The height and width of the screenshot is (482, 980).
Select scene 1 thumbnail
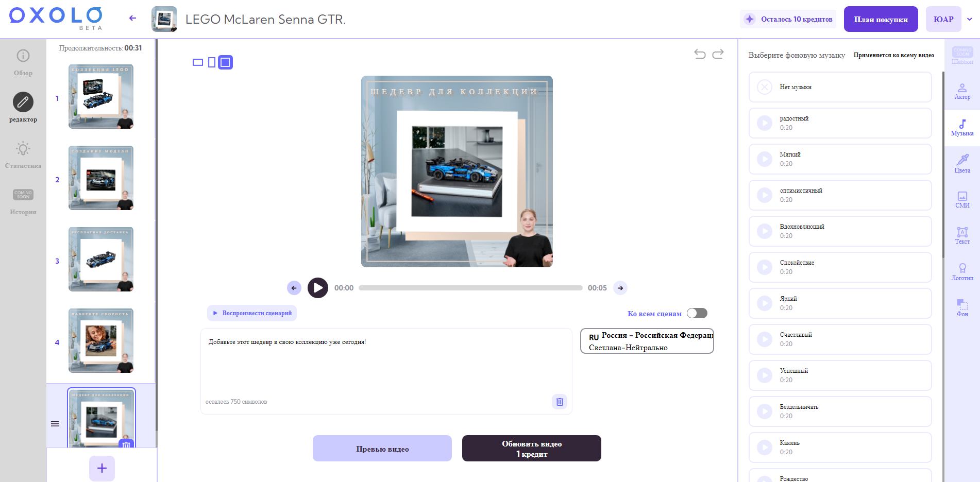[101, 96]
